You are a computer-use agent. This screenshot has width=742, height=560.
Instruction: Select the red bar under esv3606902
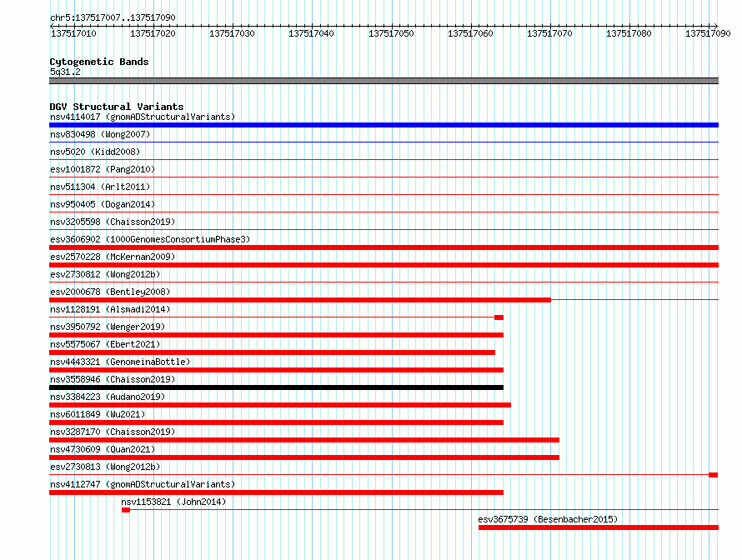[x=384, y=247]
